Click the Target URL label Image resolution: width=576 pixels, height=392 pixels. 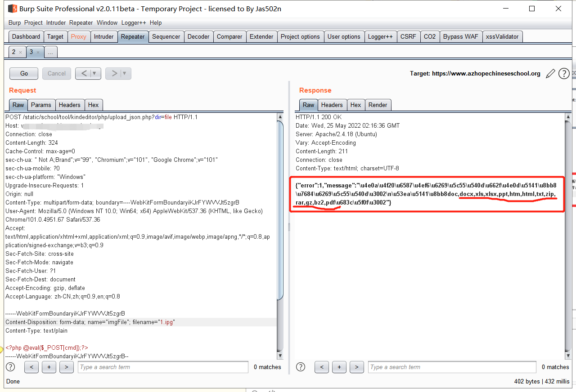point(475,74)
